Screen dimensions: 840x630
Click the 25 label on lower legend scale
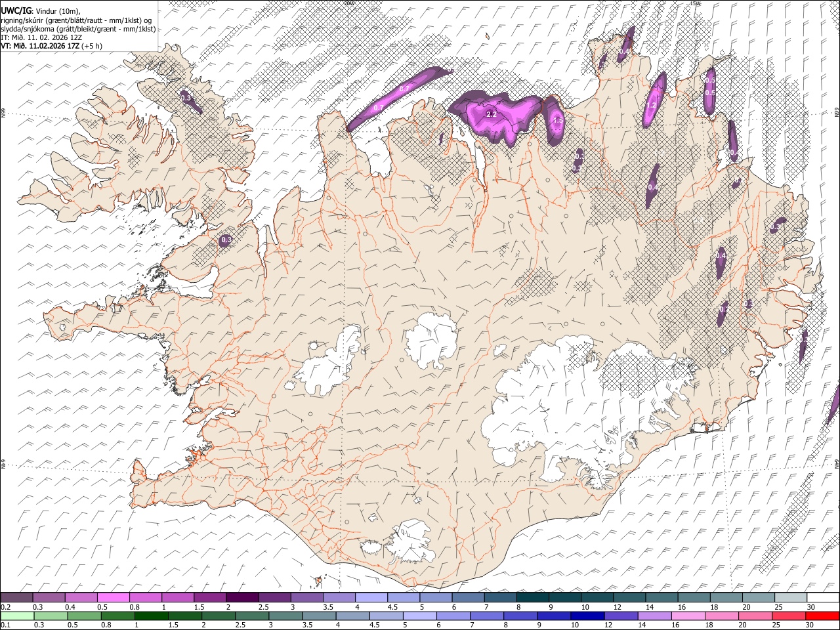(778, 625)
